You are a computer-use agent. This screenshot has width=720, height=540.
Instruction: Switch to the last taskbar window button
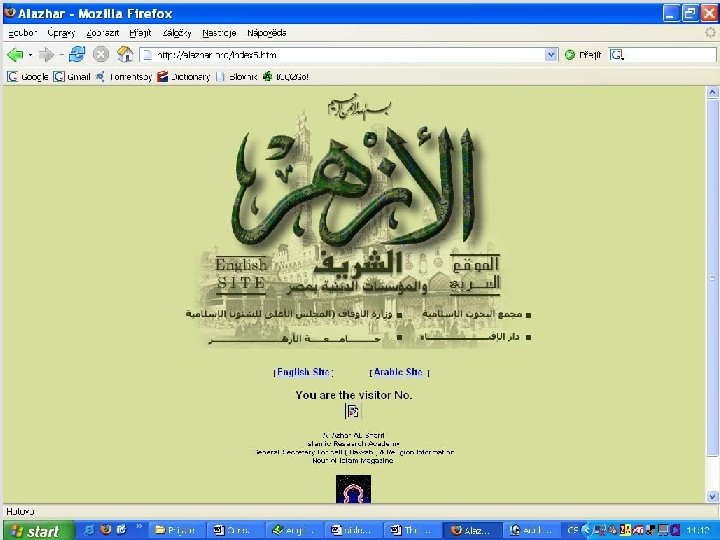[532, 531]
